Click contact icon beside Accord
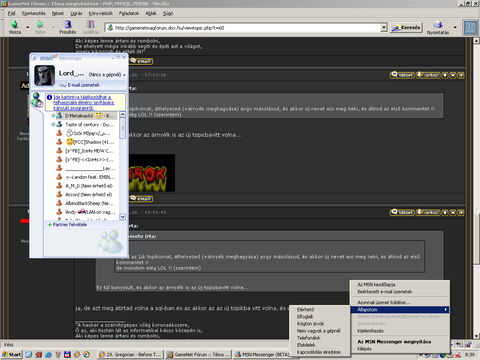The width and height of the screenshot is (480, 360). coord(59,194)
